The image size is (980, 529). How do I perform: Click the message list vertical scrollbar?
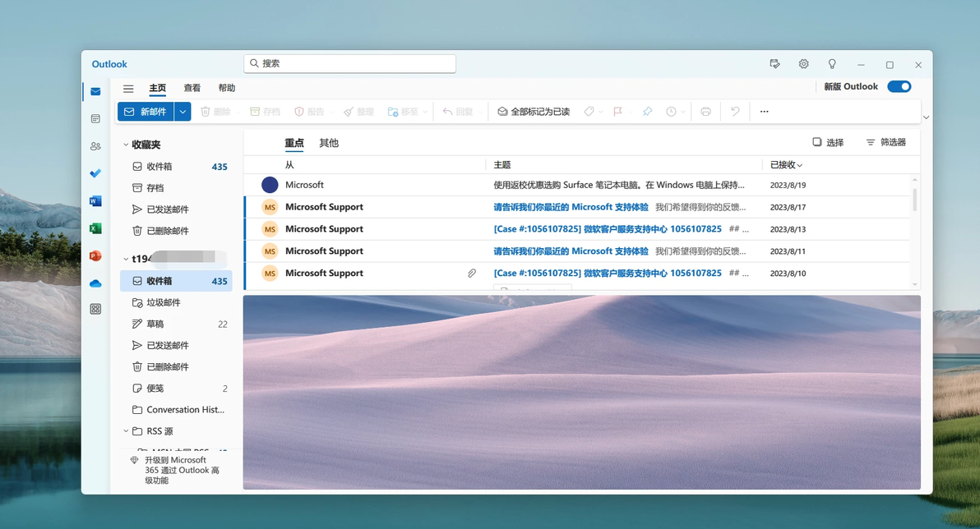point(915,200)
